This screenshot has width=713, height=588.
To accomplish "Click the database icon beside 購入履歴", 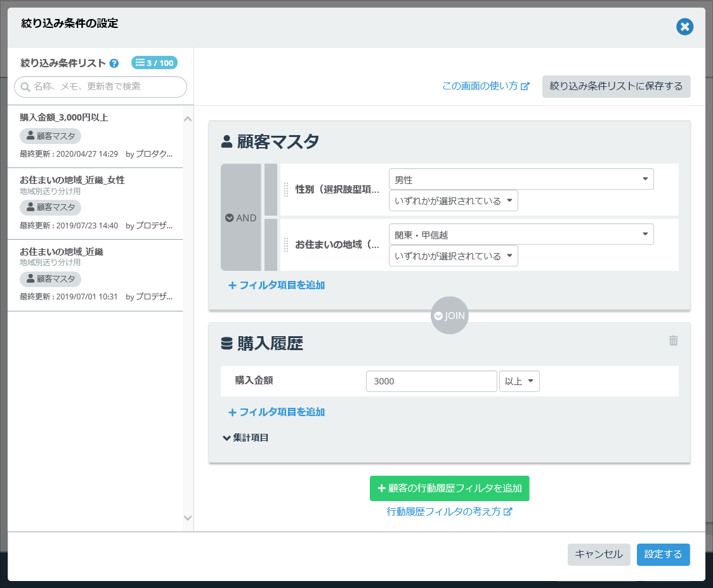I will pyautogui.click(x=228, y=343).
